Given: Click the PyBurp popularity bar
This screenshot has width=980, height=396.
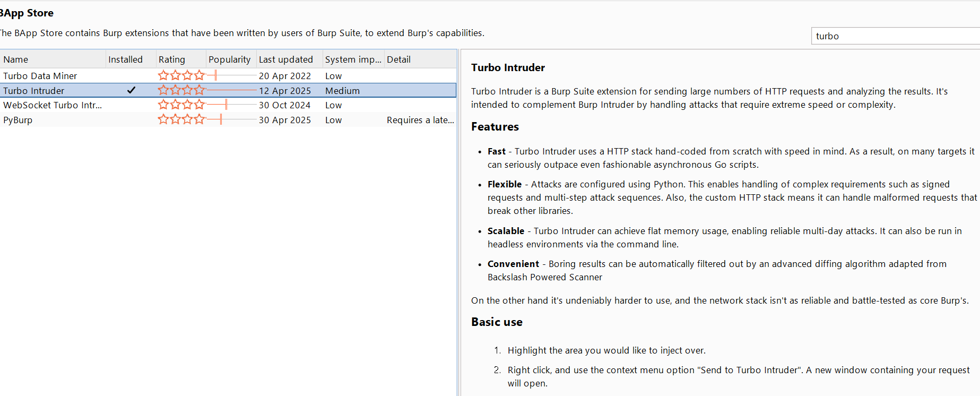Looking at the screenshot, I should 231,120.
